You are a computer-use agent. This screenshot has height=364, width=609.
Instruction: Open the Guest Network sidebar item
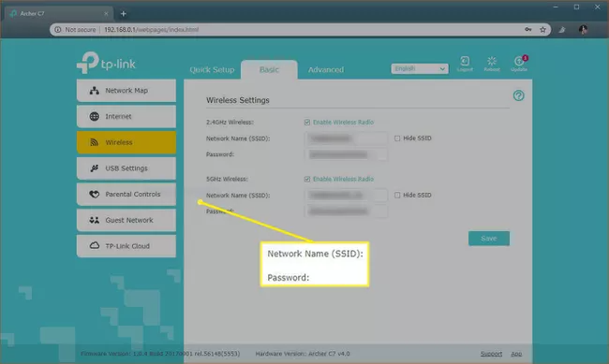tap(126, 220)
